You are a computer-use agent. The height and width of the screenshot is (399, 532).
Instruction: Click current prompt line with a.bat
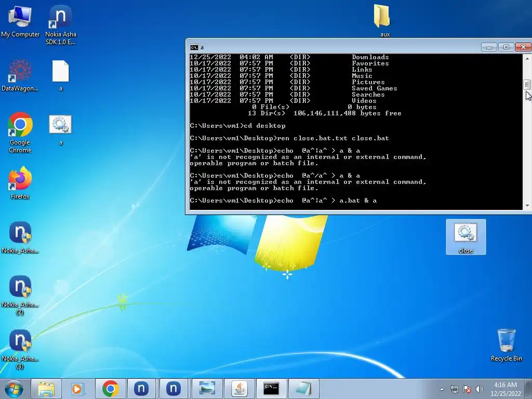283,201
